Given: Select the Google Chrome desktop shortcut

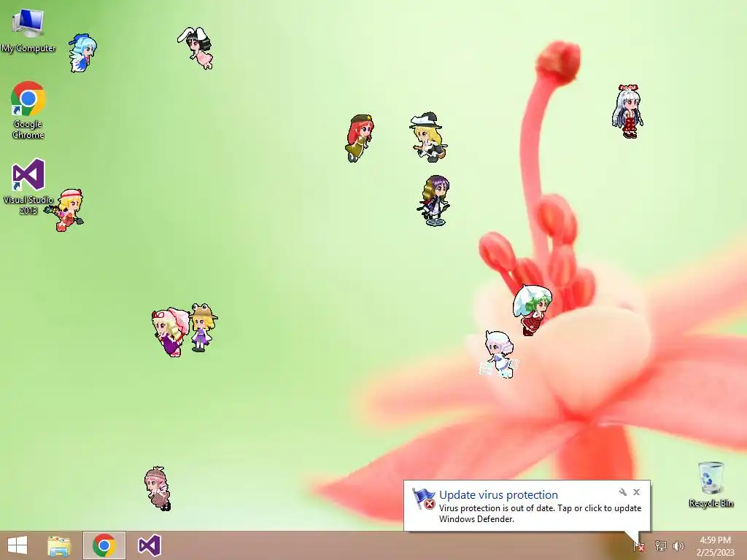Looking at the screenshot, I should click(28, 110).
